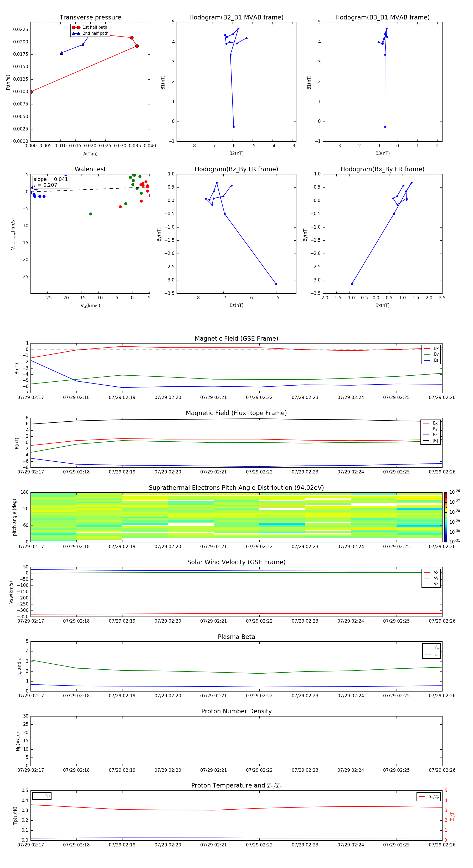Image resolution: width=473 pixels, height=868 pixels.
Task: Click the 'Hodogram(B2_B1 MVAB frame)' title
Action: pyautogui.click(x=236, y=18)
